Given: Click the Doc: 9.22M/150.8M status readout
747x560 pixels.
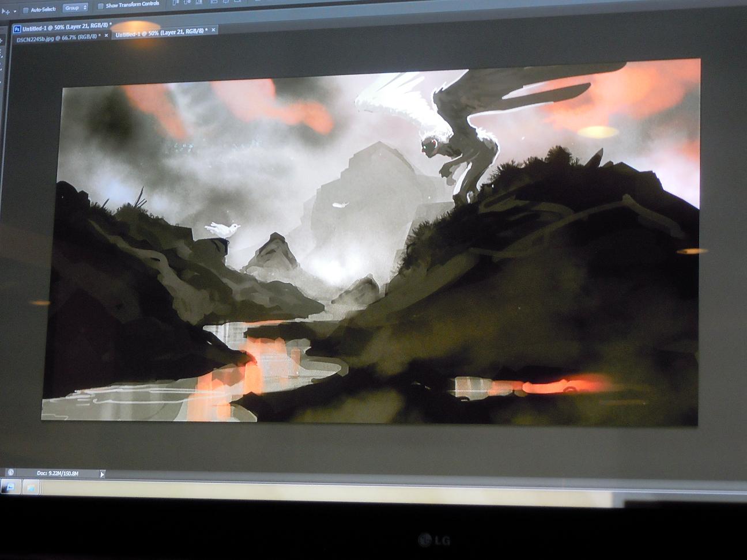Looking at the screenshot, I should (58, 473).
